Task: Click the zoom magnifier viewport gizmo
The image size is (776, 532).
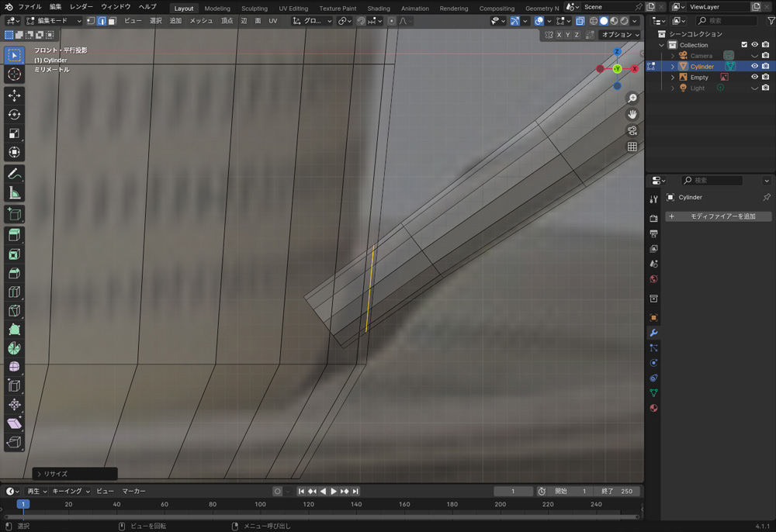Action: [x=632, y=98]
